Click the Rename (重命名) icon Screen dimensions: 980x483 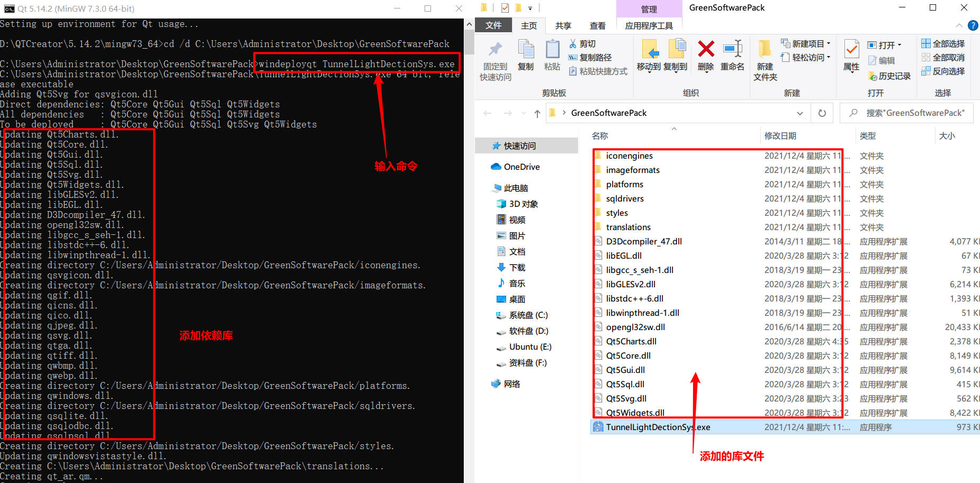click(733, 49)
